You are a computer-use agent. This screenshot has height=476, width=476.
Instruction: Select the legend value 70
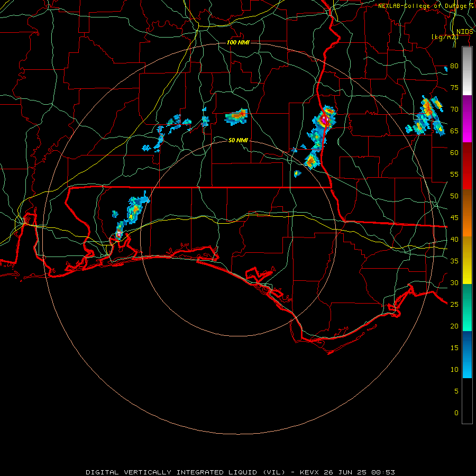pyautogui.click(x=454, y=109)
